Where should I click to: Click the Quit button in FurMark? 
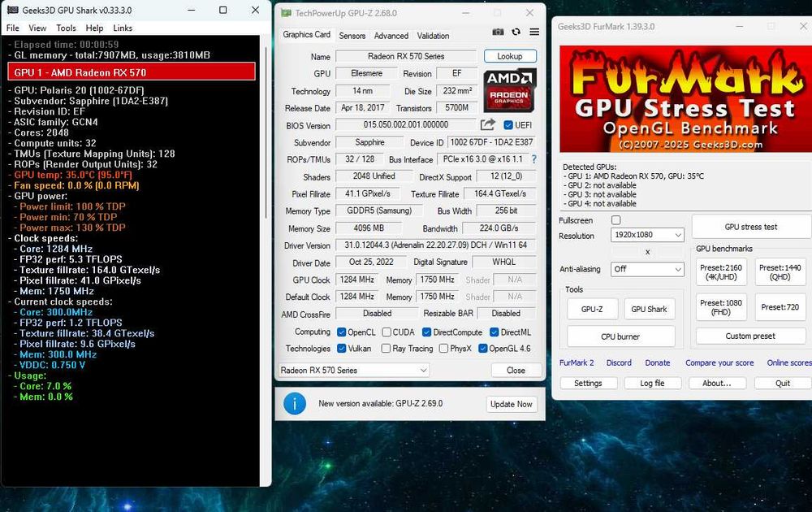tap(783, 383)
